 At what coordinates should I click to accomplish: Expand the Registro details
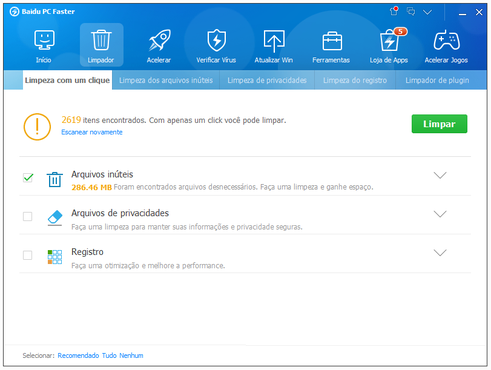[440, 252]
